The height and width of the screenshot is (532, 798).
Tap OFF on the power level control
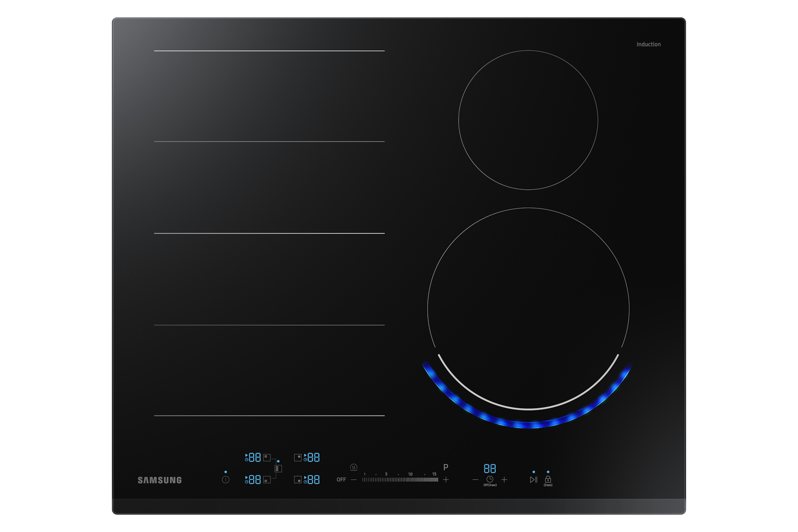click(341, 480)
